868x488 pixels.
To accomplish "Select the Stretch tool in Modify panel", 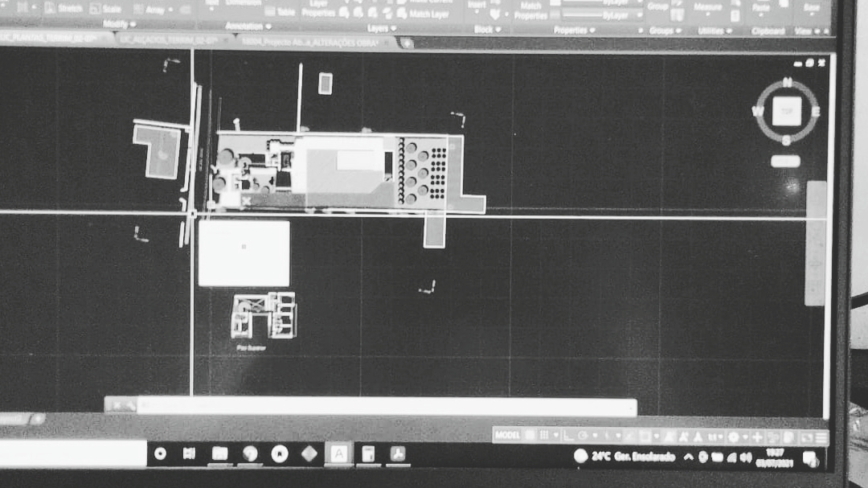I will click(x=63, y=8).
